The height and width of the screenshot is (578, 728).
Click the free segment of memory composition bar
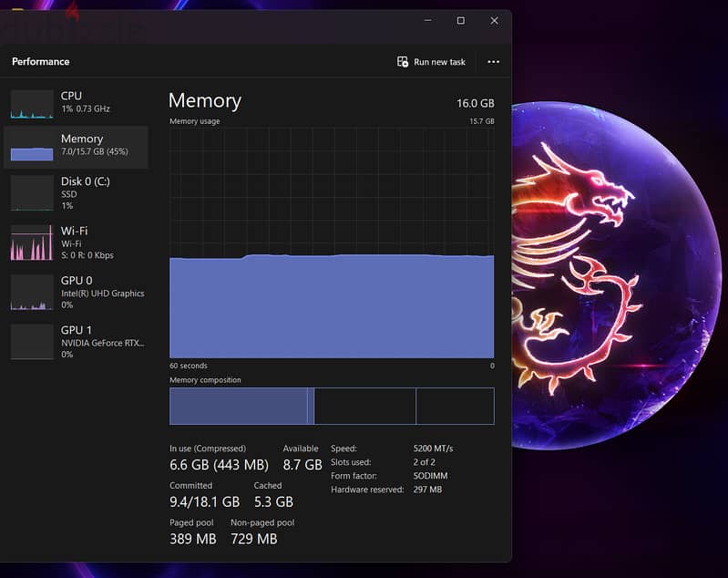coord(455,406)
